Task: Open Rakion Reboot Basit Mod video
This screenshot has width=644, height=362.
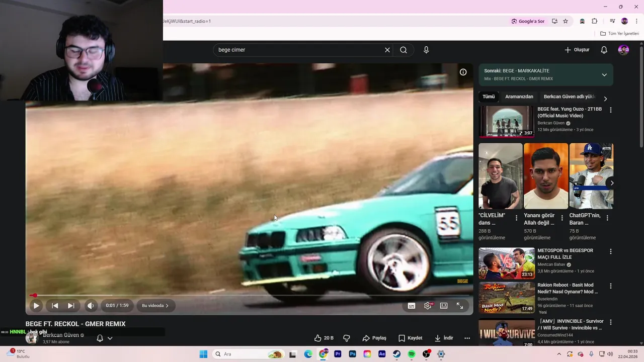Action: pos(506,297)
